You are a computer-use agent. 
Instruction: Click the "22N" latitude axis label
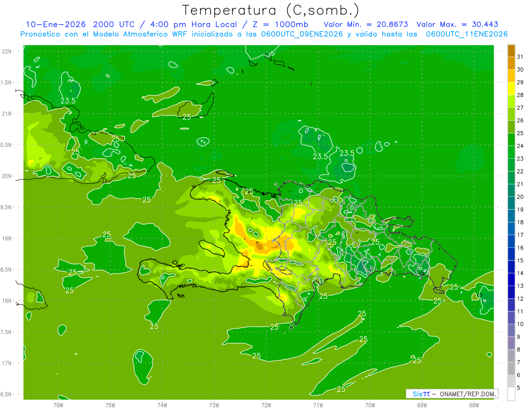[7, 51]
